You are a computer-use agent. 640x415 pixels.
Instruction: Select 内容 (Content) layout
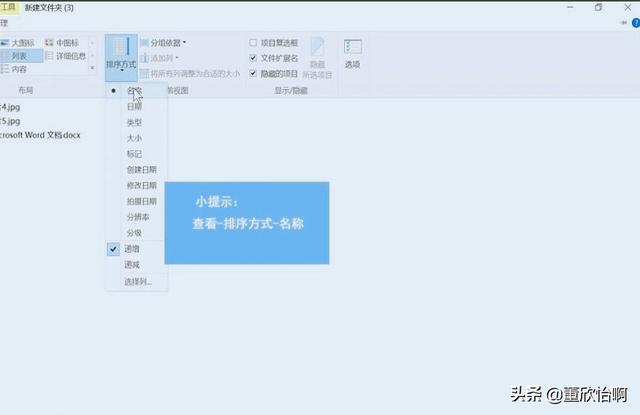point(20,70)
